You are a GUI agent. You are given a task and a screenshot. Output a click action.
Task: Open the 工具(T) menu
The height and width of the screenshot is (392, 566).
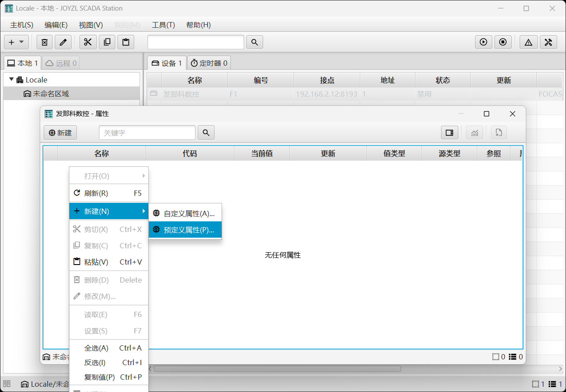(x=163, y=25)
